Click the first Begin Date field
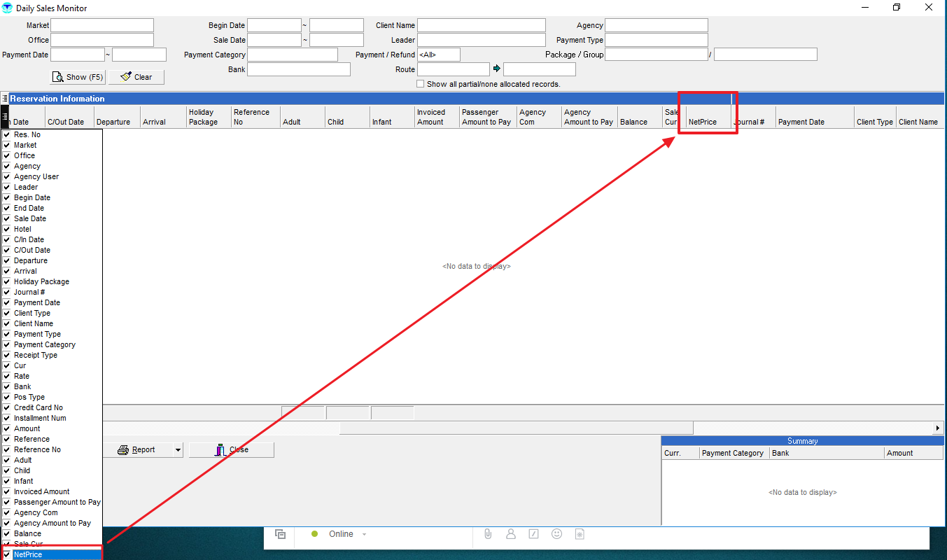This screenshot has width=947, height=560. [x=274, y=25]
